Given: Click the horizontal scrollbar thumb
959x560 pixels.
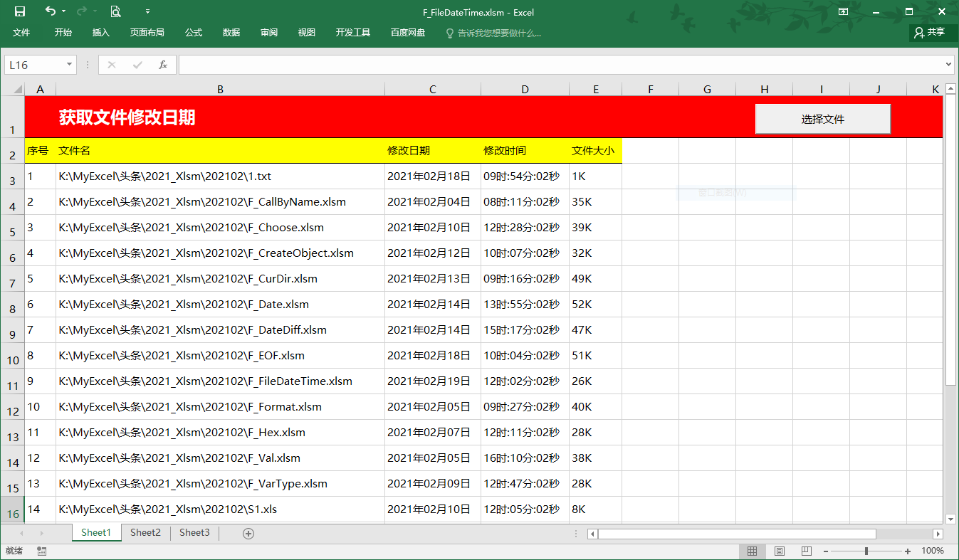Looking at the screenshot, I should pos(737,534).
